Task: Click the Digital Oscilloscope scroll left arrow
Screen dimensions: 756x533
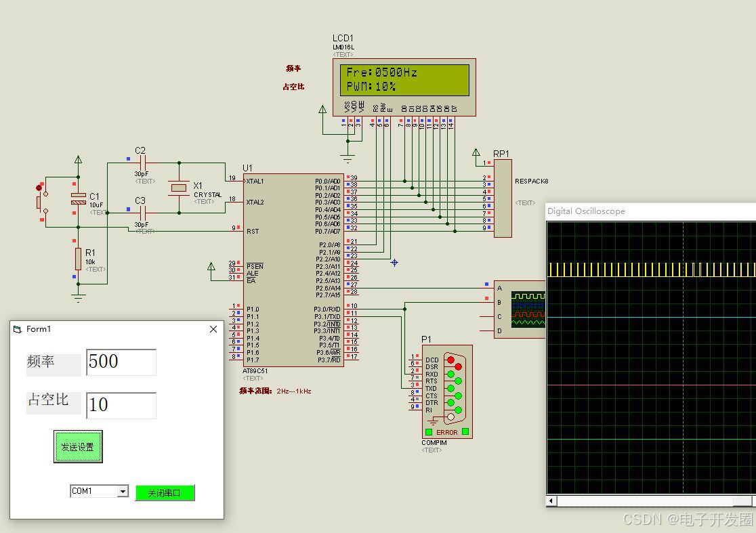Action: (551, 500)
